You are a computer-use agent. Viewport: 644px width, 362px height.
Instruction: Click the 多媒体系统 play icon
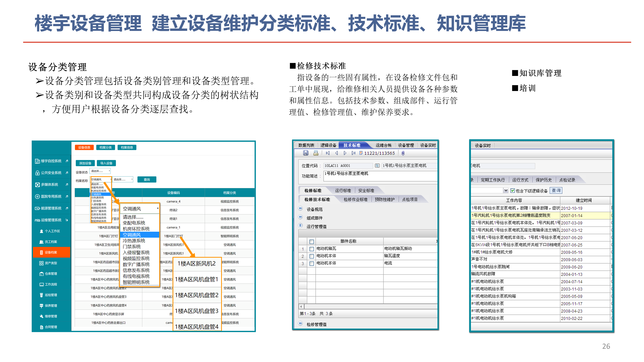(x=37, y=185)
